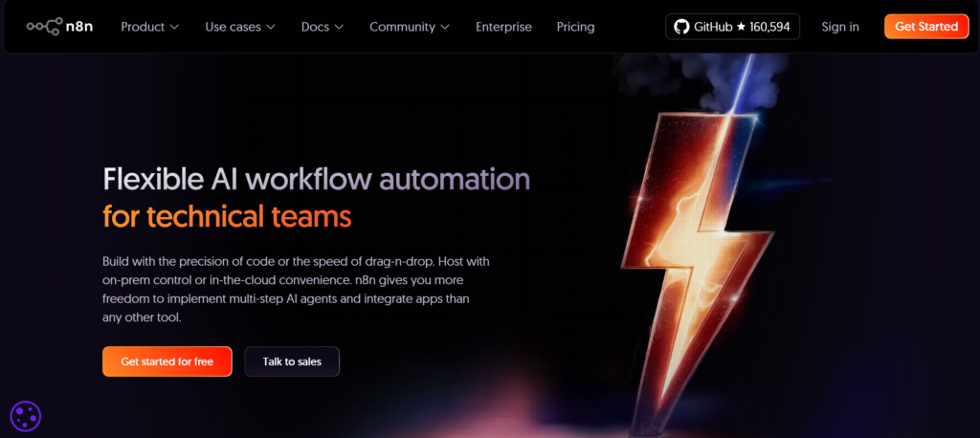Click the n8n wordmark text
The width and height of the screenshot is (980, 438).
pos(80,27)
